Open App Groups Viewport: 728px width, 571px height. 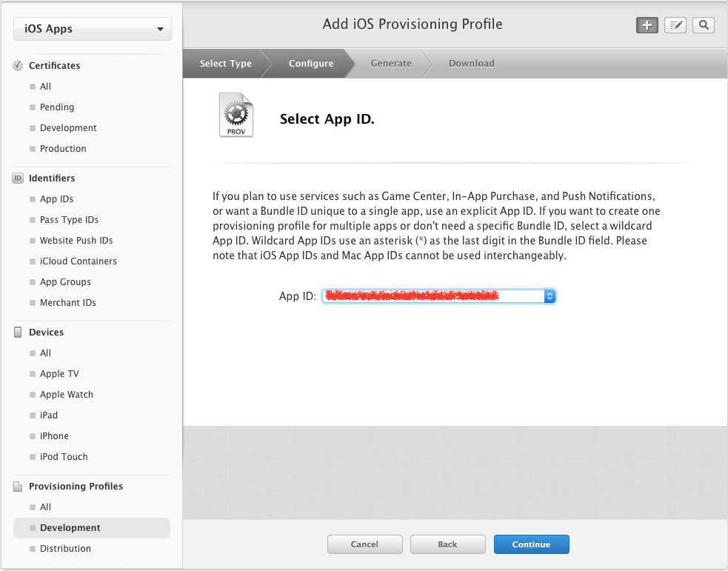coord(65,281)
